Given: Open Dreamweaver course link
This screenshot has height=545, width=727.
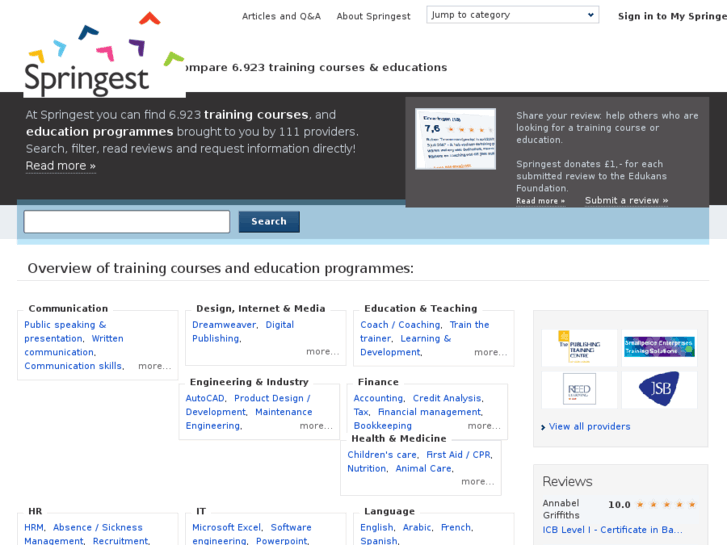Looking at the screenshot, I should [224, 325].
